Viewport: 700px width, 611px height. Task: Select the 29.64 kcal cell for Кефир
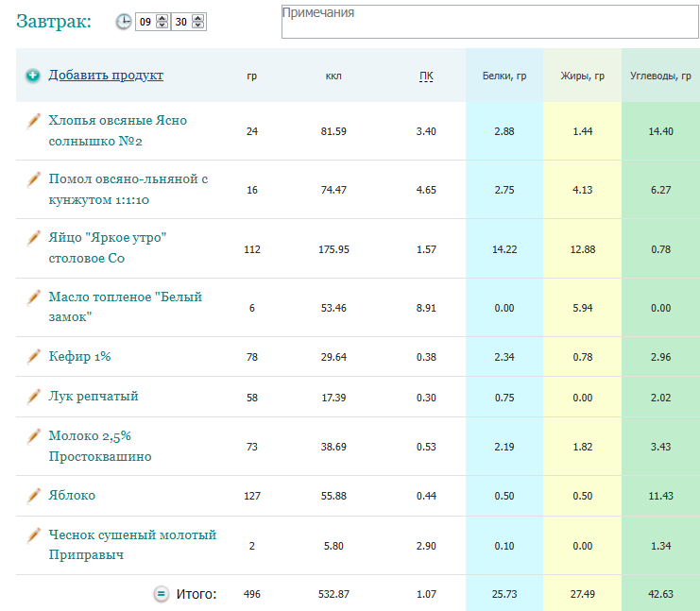[333, 357]
